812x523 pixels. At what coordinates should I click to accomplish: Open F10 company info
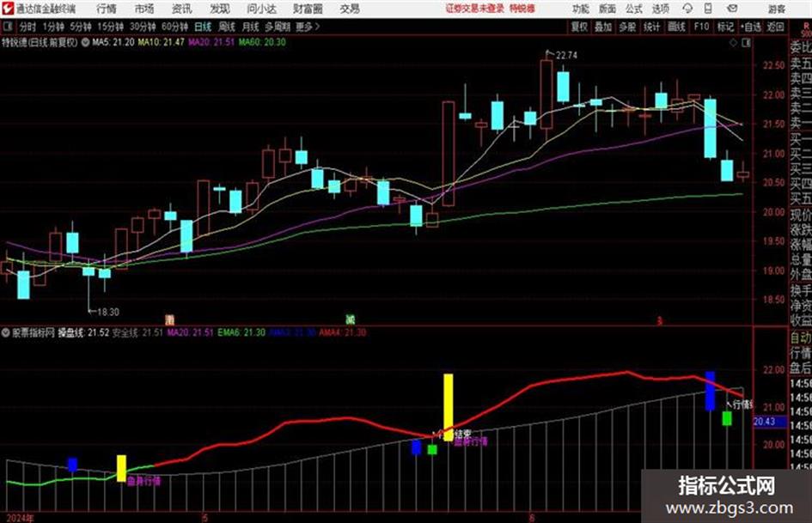tap(701, 27)
